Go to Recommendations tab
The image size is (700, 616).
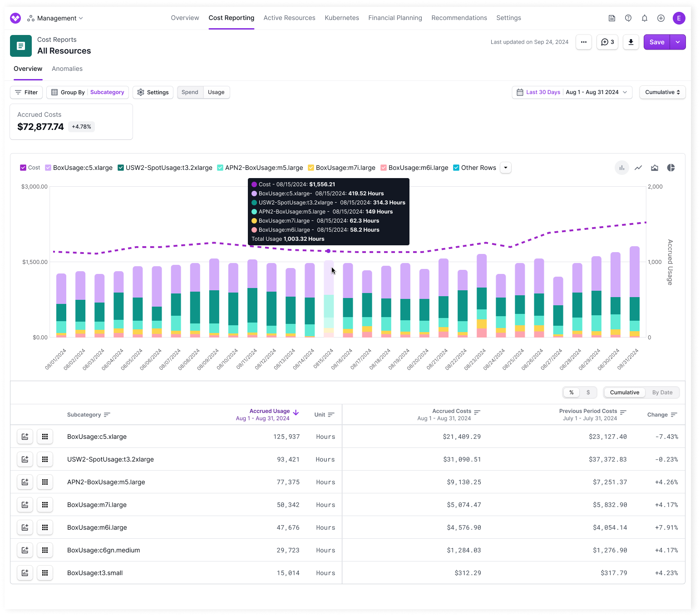pyautogui.click(x=459, y=18)
